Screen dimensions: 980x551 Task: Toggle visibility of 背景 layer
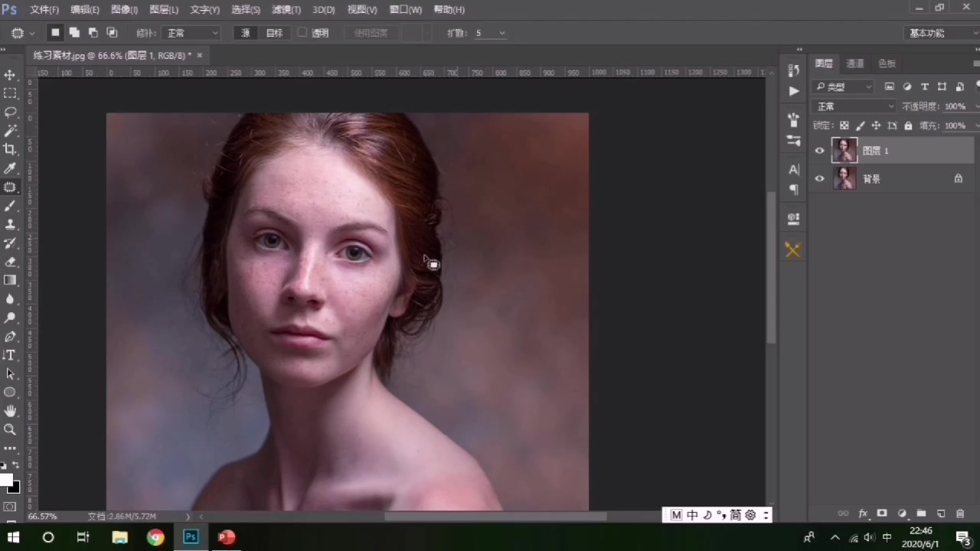(x=820, y=179)
